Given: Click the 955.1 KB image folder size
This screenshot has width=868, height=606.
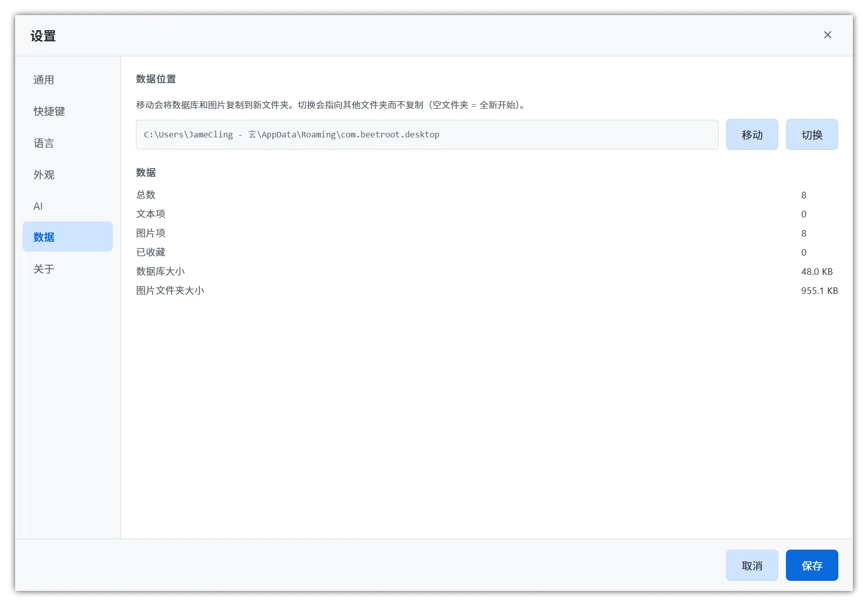Looking at the screenshot, I should tap(819, 291).
